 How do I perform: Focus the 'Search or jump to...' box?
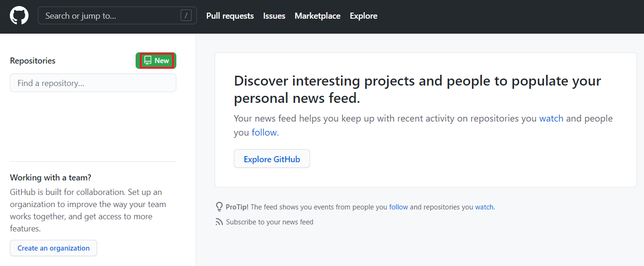[x=117, y=16]
